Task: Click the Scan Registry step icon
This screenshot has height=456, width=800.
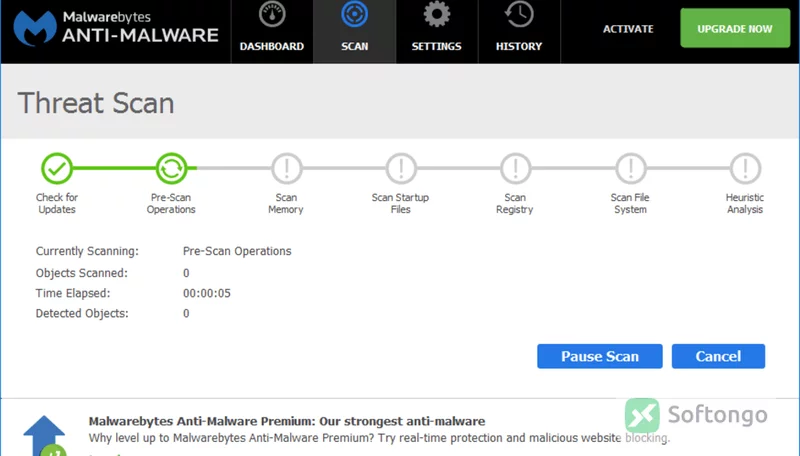Action: click(515, 168)
